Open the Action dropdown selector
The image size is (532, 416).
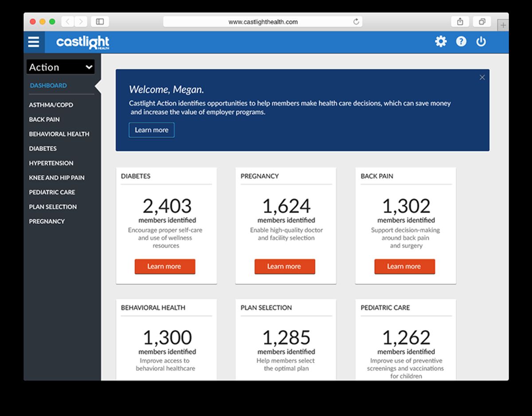[x=61, y=67]
